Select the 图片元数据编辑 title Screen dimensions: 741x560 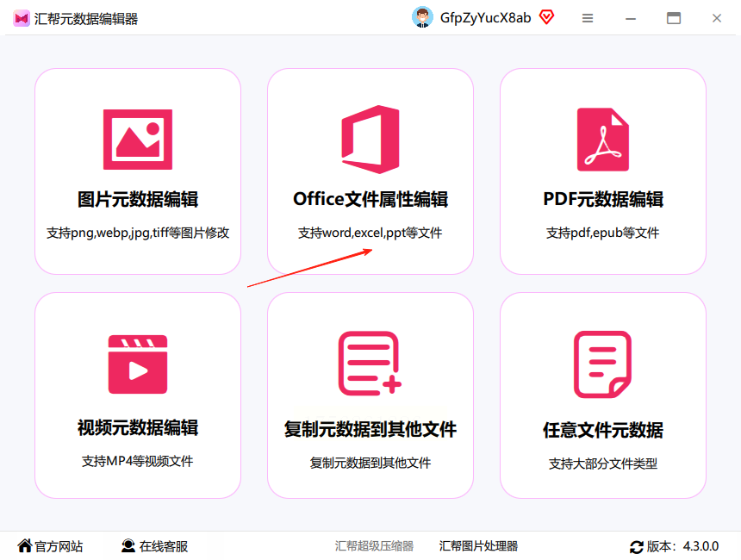[x=138, y=199]
